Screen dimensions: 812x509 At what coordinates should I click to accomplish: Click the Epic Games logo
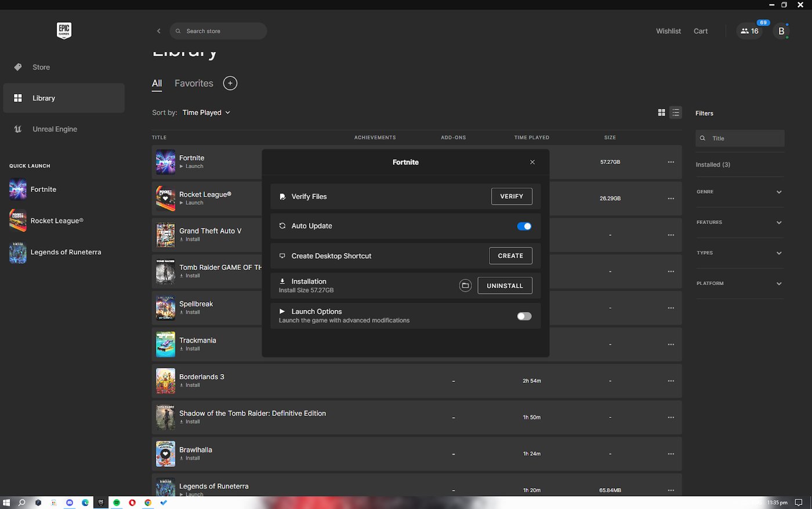pyautogui.click(x=64, y=30)
